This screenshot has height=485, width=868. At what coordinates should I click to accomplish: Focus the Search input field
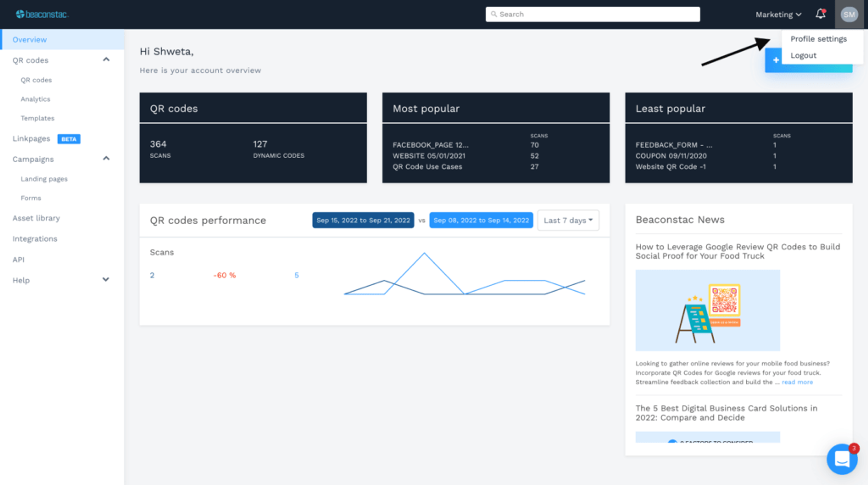point(592,14)
